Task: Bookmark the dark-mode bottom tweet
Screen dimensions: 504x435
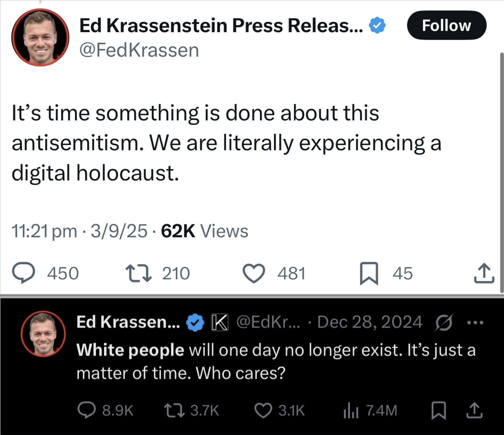Action: click(439, 410)
